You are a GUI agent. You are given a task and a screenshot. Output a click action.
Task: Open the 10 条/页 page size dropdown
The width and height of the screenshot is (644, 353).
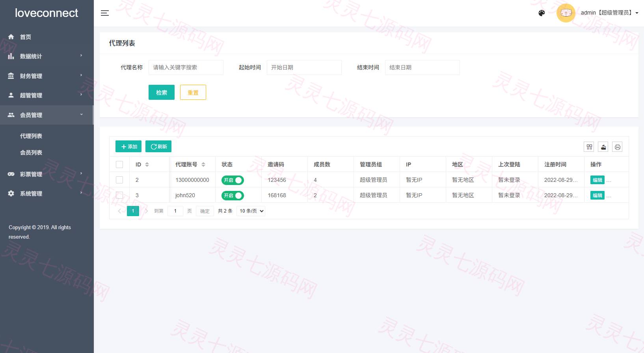pyautogui.click(x=251, y=211)
